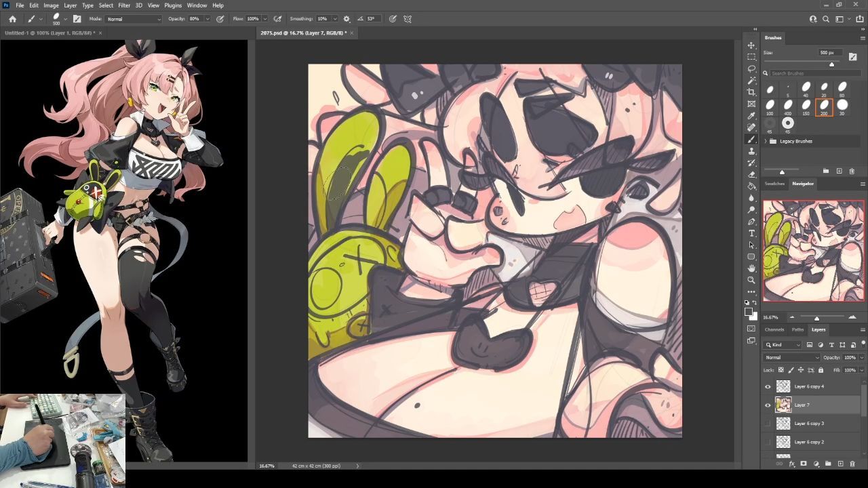This screenshot has width=868, height=488.
Task: Expand the Legacy Brushes folder
Action: pyautogui.click(x=766, y=141)
